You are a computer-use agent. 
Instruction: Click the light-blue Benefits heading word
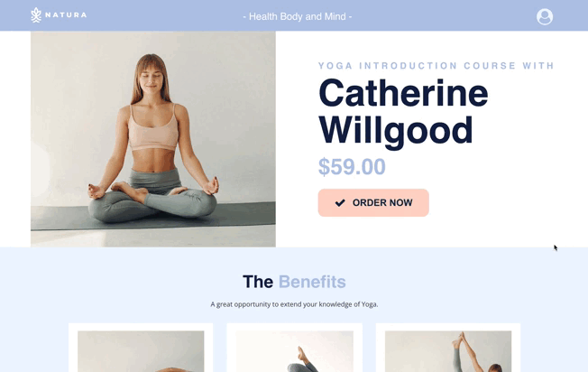pyautogui.click(x=312, y=282)
